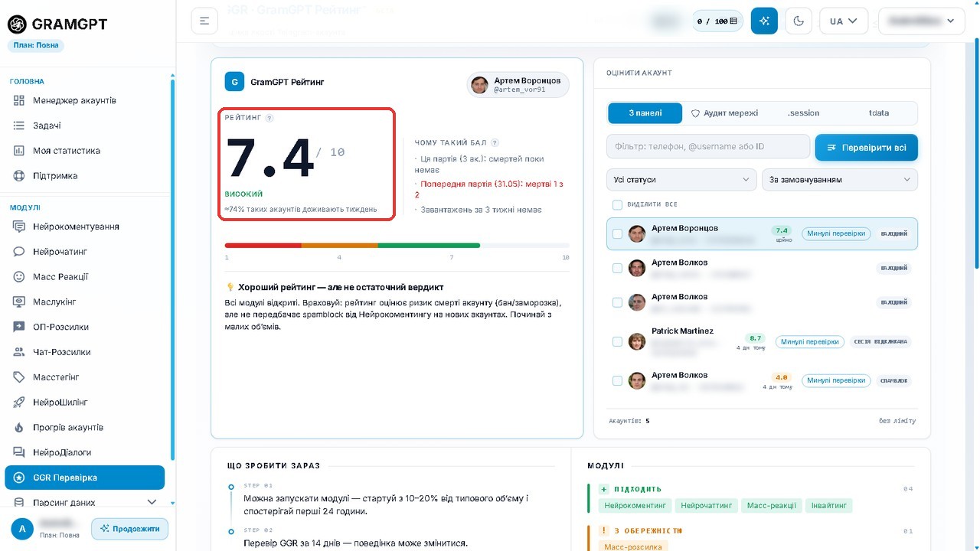Open the Усі статуси dropdown

click(681, 180)
